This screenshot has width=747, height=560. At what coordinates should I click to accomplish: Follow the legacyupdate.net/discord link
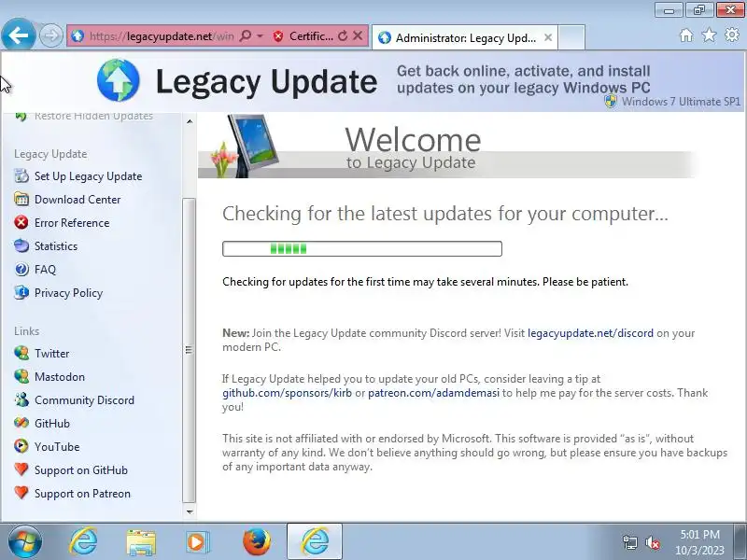(x=590, y=333)
